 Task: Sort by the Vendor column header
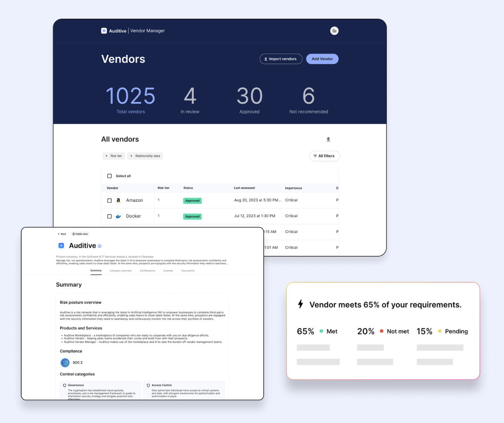coord(113,188)
